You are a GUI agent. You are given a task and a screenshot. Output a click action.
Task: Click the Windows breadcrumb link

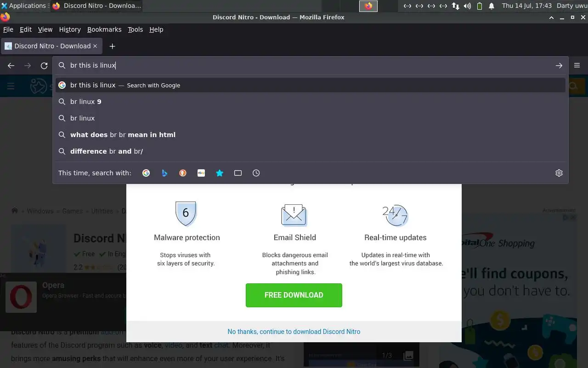coord(40,211)
